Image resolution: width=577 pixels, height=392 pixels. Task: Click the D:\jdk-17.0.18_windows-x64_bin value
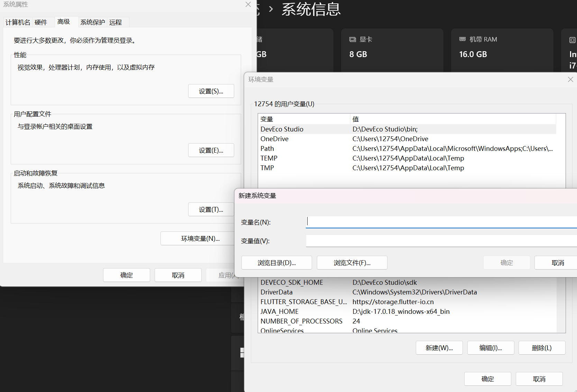tap(401, 311)
